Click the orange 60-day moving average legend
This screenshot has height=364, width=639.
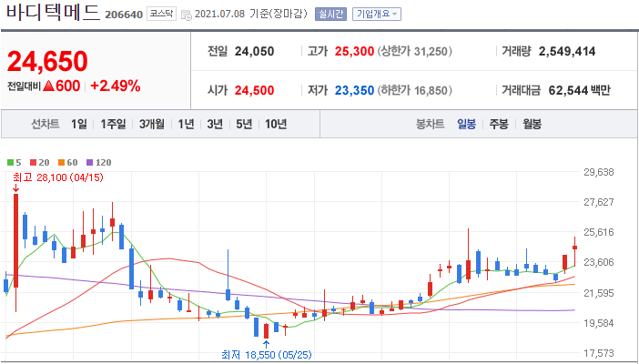click(67, 163)
